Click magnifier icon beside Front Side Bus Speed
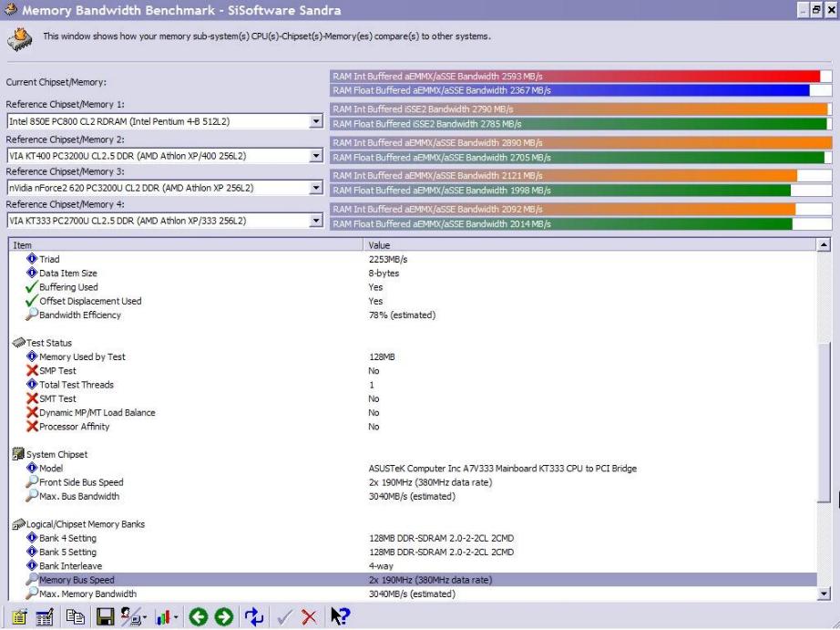This screenshot has height=630, width=840. [x=32, y=482]
